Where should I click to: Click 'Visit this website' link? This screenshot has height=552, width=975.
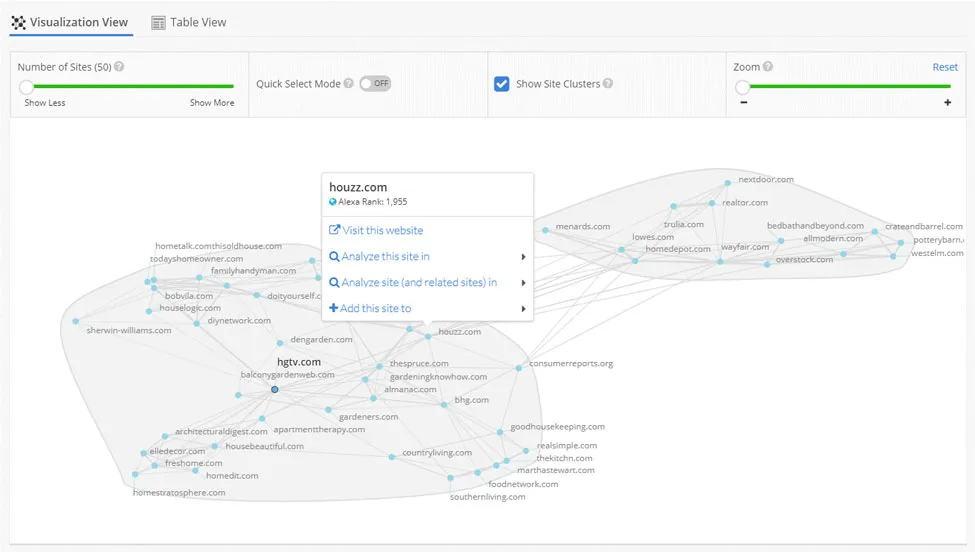click(x=376, y=230)
